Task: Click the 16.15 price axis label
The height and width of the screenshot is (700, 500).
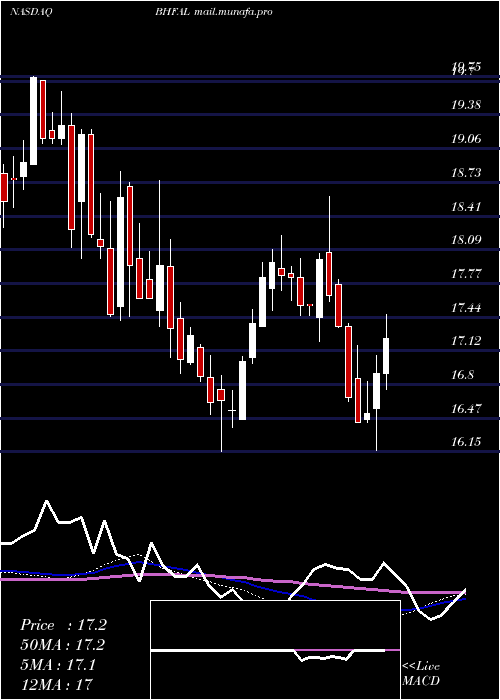Action: [x=466, y=442]
